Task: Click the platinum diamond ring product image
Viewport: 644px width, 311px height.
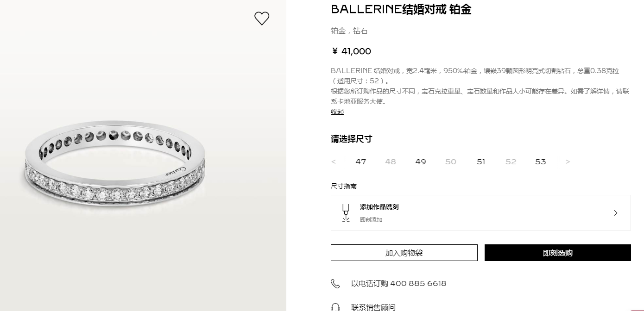Action: (x=114, y=164)
